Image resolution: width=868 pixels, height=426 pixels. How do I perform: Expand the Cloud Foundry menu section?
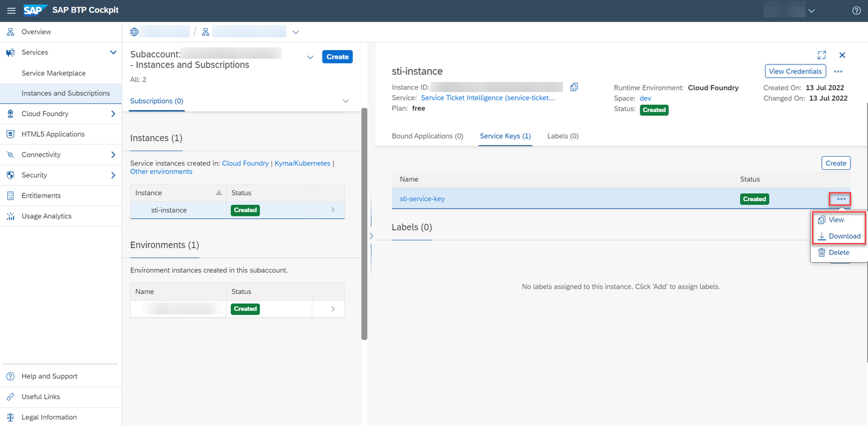113,114
